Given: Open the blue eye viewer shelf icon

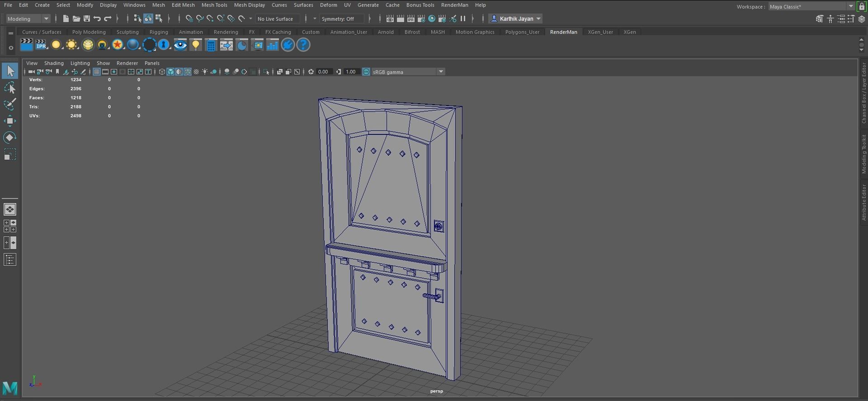Looking at the screenshot, I should click(180, 45).
